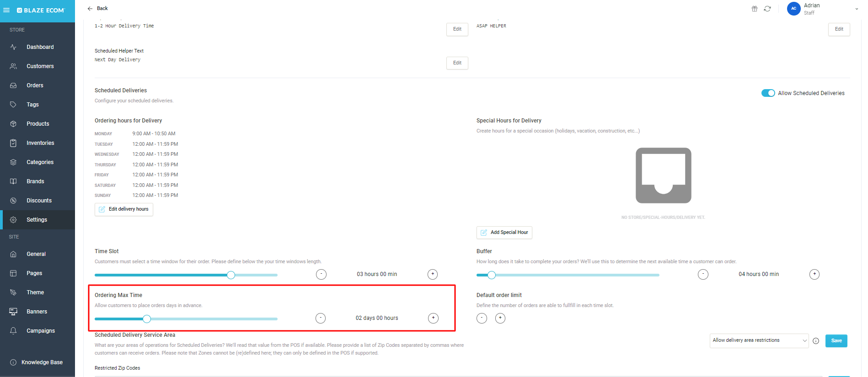Open Inventories in sidebar
Viewport: 868px width, 377px height.
click(38, 143)
